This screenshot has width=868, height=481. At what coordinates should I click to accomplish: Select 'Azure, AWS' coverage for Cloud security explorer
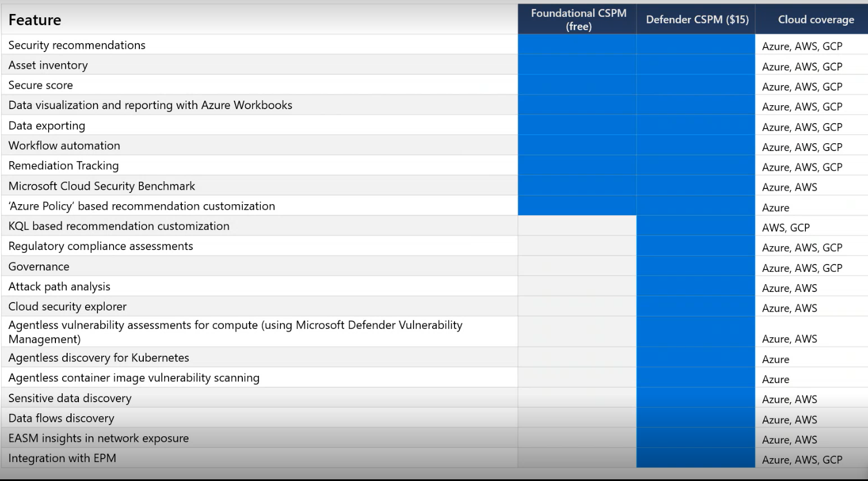coord(789,308)
